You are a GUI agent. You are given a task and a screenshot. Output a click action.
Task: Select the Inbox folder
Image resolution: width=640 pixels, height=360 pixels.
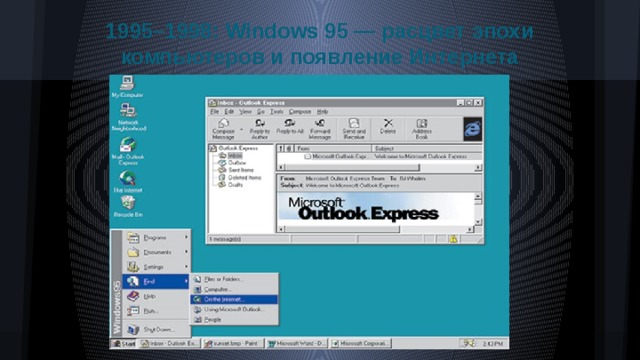coord(231,156)
